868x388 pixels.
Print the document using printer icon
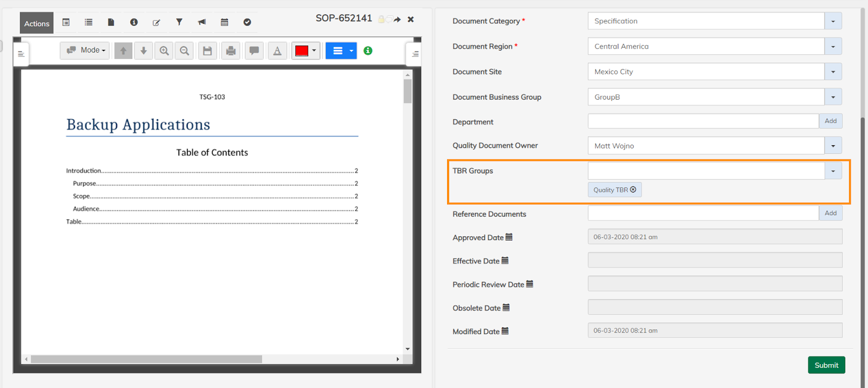pyautogui.click(x=231, y=51)
